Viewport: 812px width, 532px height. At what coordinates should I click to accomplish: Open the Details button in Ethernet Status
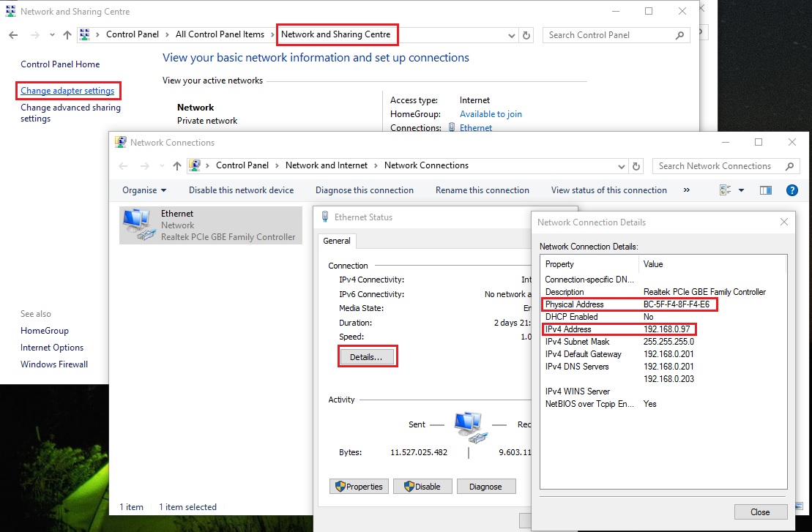(368, 357)
